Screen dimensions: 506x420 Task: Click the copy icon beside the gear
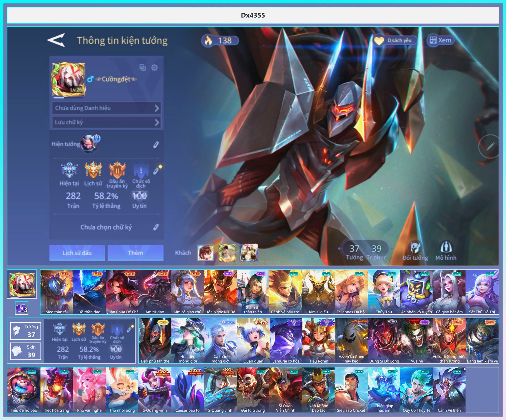(143, 68)
